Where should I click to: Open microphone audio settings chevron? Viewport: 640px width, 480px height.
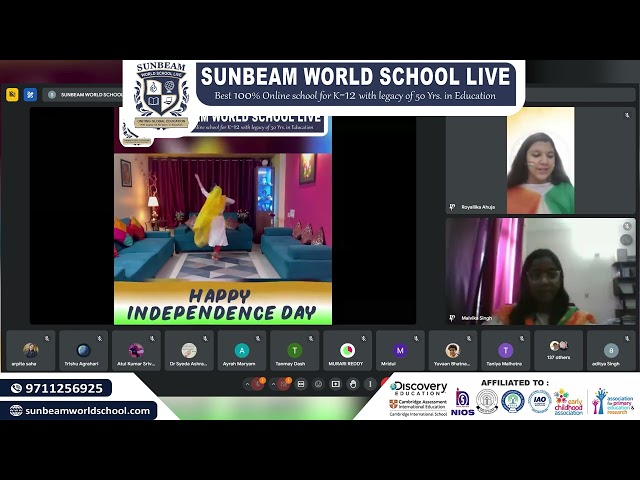[247, 384]
